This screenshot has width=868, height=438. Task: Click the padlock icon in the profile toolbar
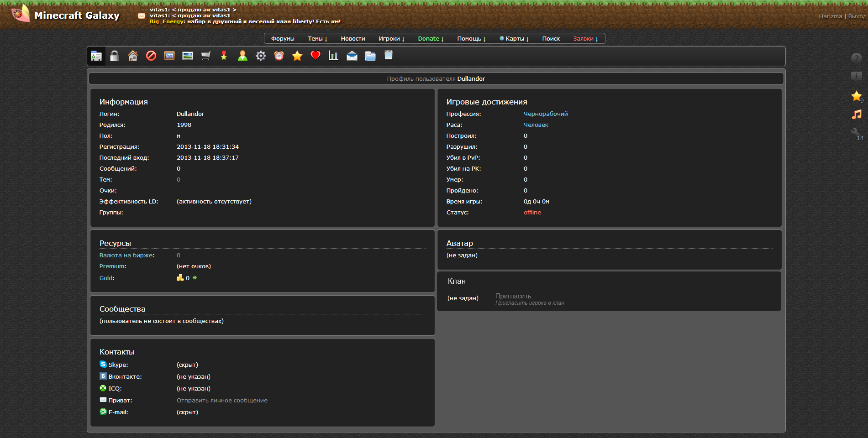point(114,56)
